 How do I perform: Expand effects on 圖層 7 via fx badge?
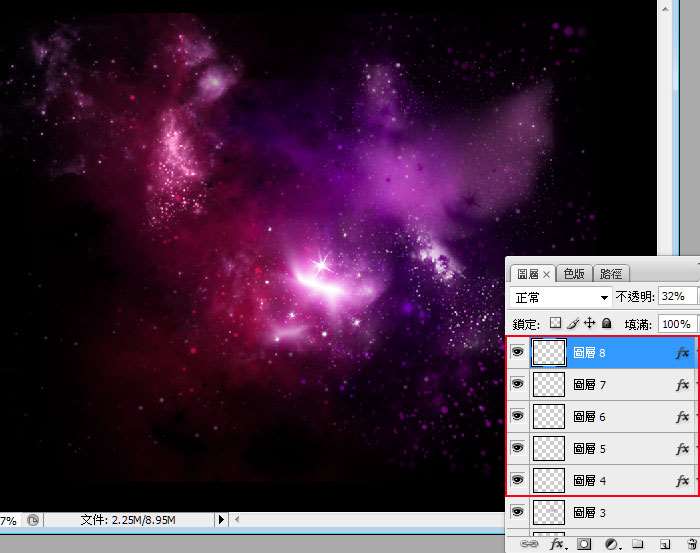point(682,384)
